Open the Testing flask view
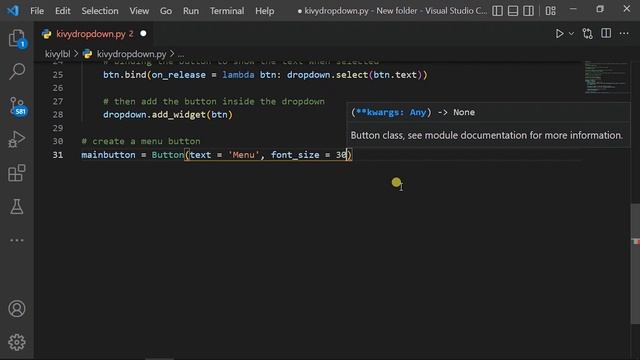Screen dimensions: 640x360 pyautogui.click(x=17, y=207)
